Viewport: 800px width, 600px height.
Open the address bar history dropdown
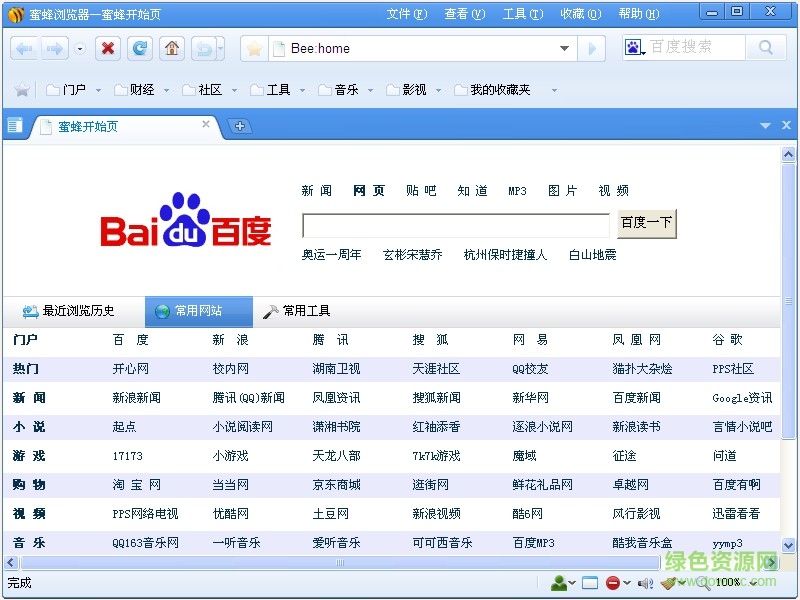click(565, 47)
